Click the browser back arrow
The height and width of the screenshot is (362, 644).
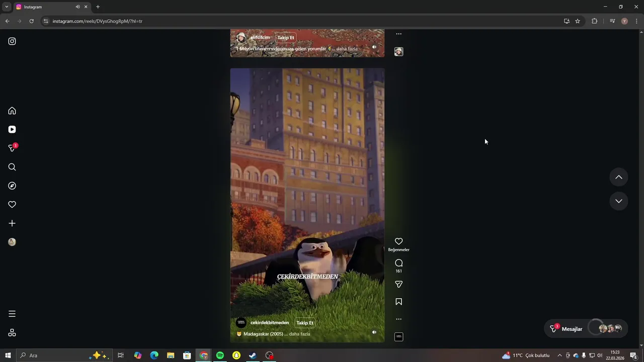[7, 21]
